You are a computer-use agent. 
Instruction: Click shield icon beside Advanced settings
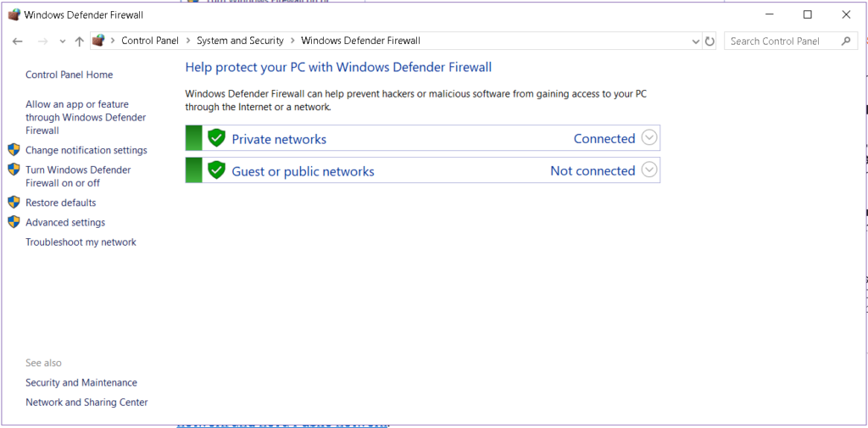click(x=14, y=221)
